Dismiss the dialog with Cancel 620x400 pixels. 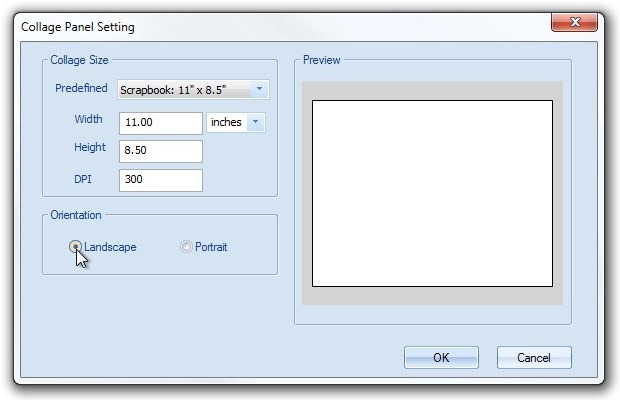(534, 358)
